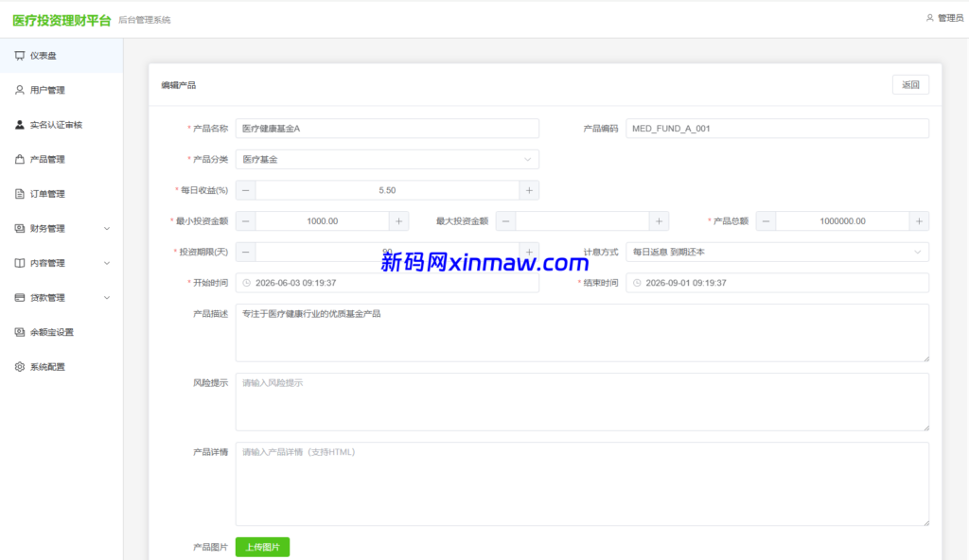This screenshot has width=969, height=560.
Task: Click the 实名认证审核 person icon
Action: click(x=20, y=125)
